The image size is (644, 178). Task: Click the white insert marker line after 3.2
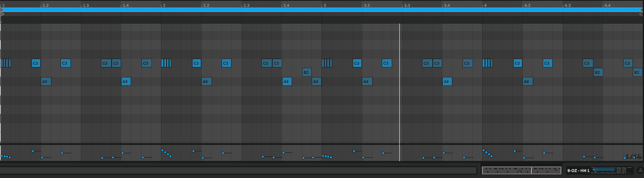[400, 92]
